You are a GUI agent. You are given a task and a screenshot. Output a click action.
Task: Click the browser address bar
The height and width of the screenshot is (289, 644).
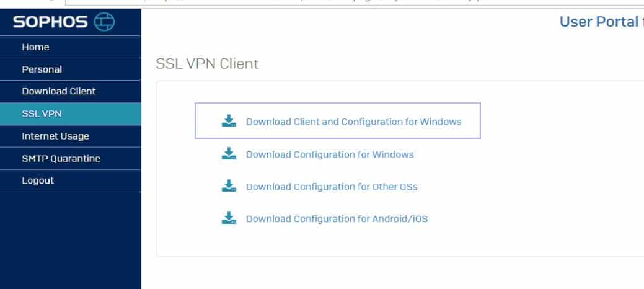[x=354, y=2]
